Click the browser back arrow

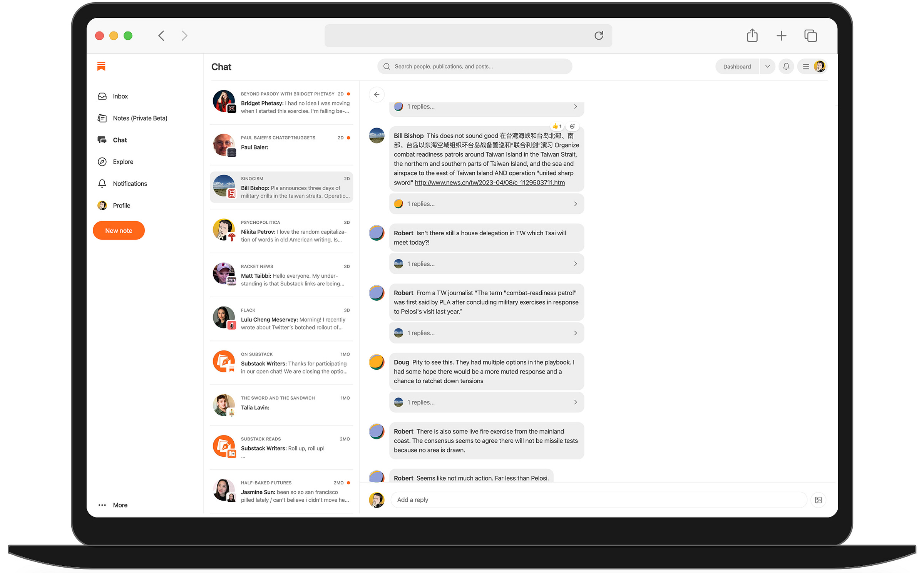click(161, 36)
